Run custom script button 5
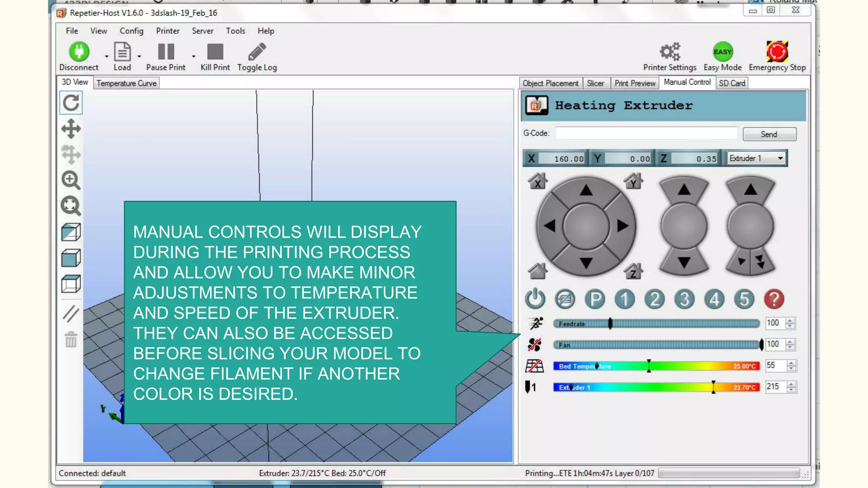868x488 pixels. click(x=744, y=299)
